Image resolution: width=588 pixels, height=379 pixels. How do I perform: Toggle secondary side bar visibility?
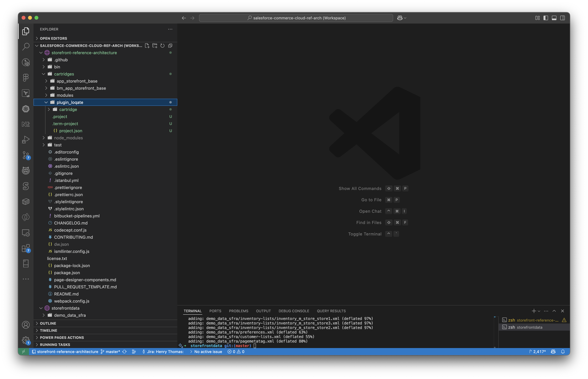(562, 18)
